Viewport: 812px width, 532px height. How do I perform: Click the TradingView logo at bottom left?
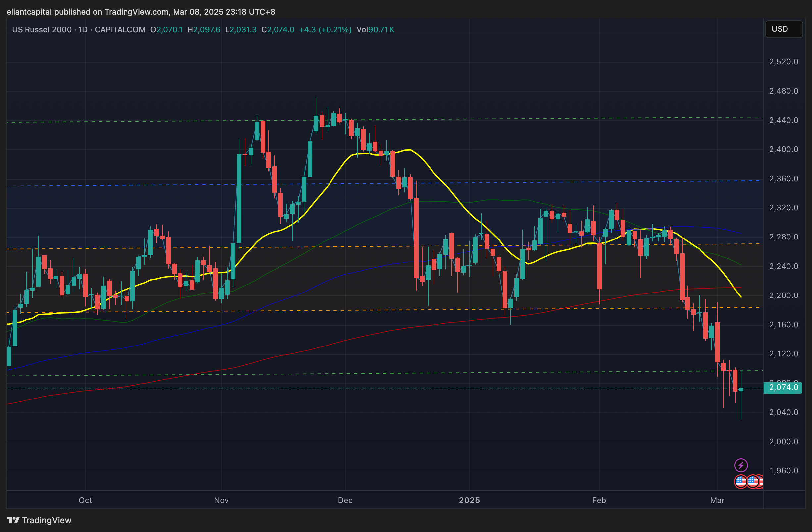pyautogui.click(x=39, y=520)
